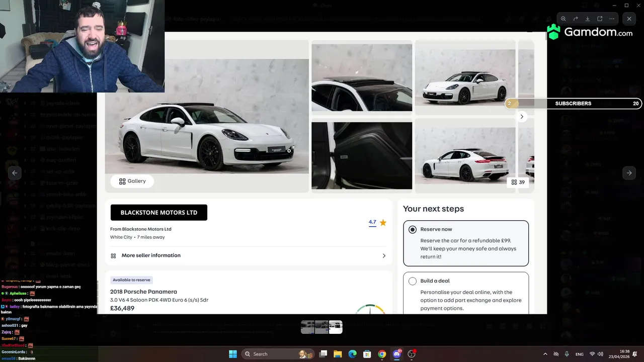Forward the image using the arrow icon

(x=576, y=19)
